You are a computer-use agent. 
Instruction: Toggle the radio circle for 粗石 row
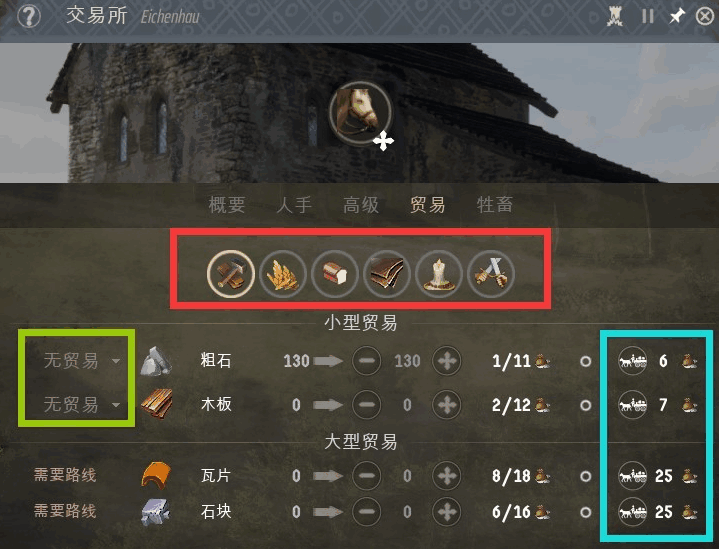585,361
